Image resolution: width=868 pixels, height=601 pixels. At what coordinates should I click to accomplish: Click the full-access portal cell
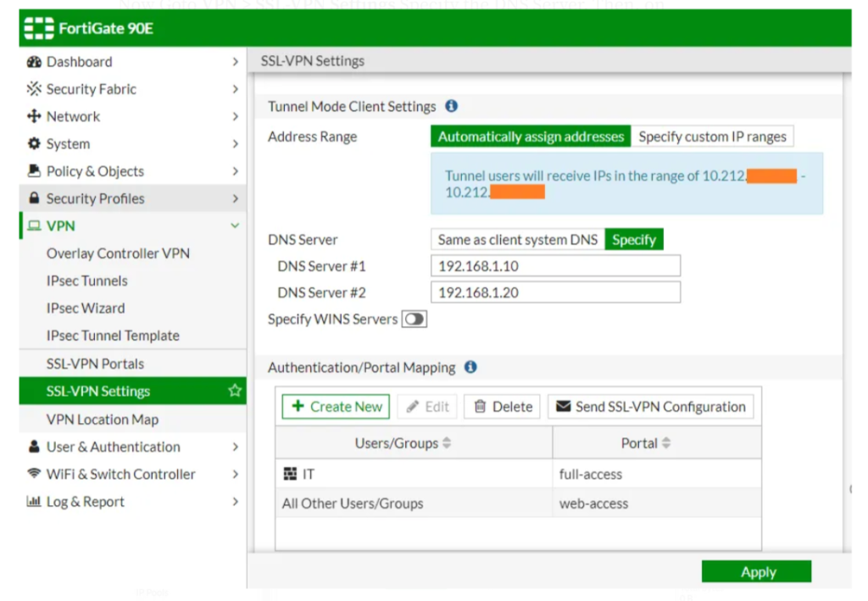click(x=657, y=474)
